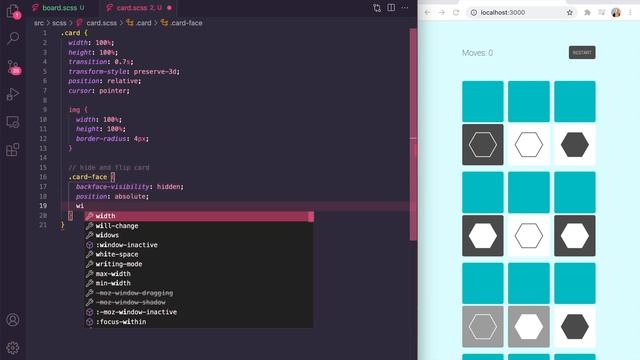Click '.card-face' symbol in the breadcrumb

click(x=186, y=23)
